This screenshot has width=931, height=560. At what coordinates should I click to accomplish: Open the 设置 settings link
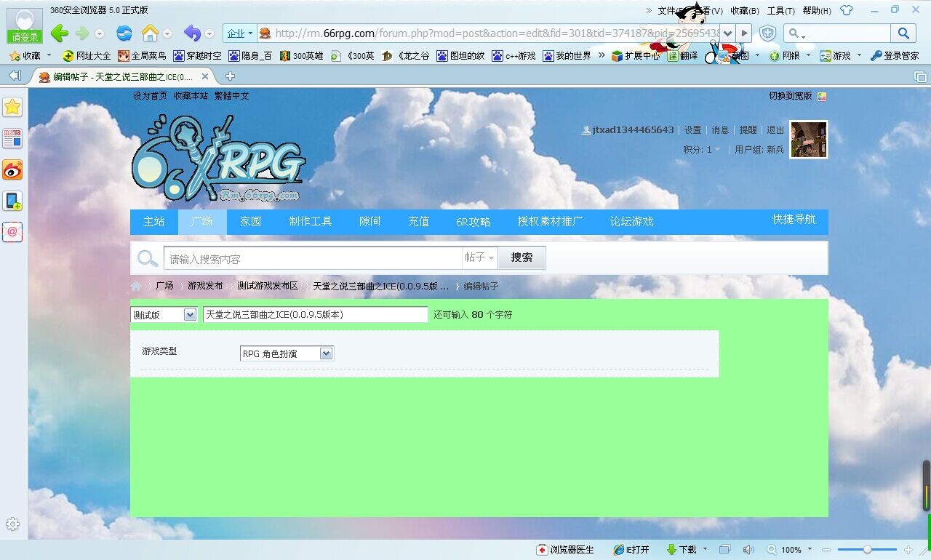(x=692, y=130)
